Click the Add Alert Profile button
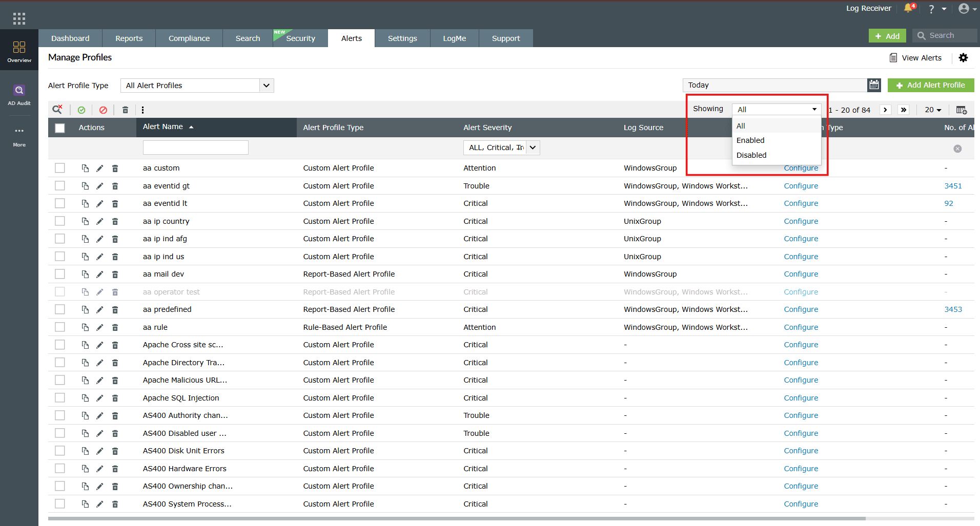 tap(930, 85)
